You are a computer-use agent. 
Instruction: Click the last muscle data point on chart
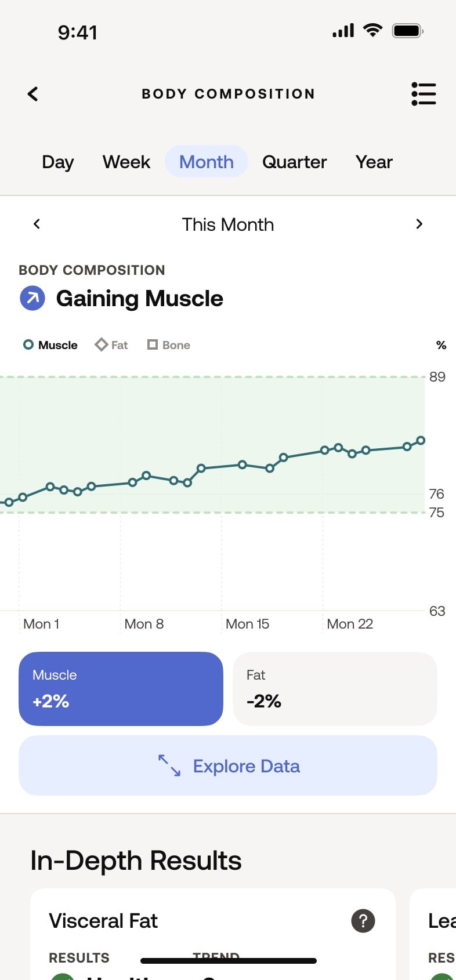click(x=421, y=441)
